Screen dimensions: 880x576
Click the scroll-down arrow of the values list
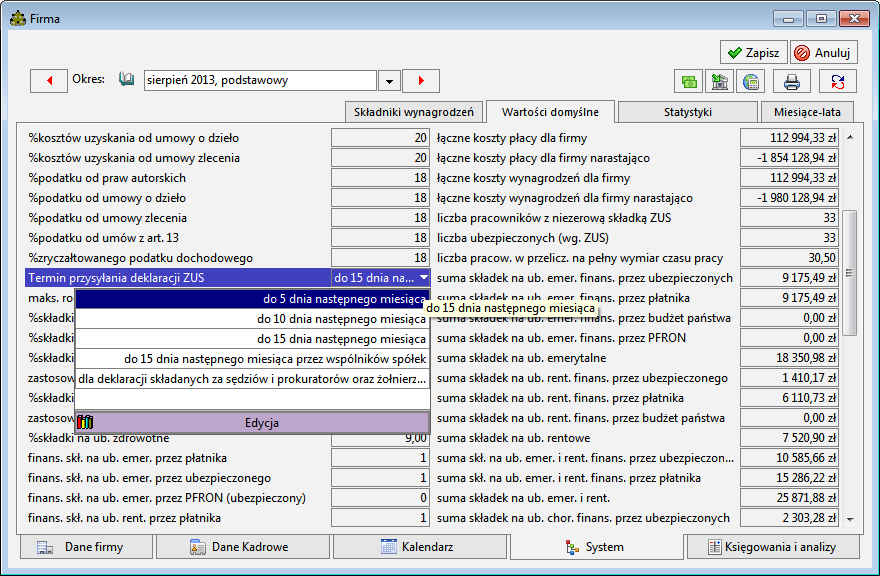[x=850, y=519]
